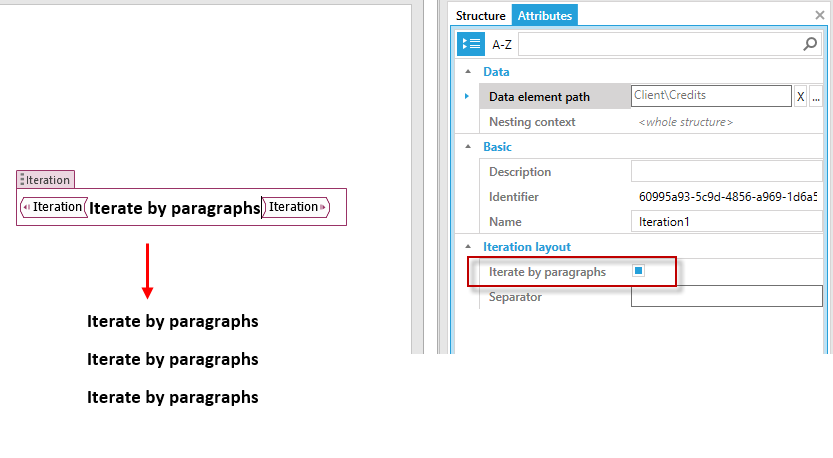Click the bold text inside the Iteration element
Image resolution: width=833 pixels, height=458 pixels.
174,208
